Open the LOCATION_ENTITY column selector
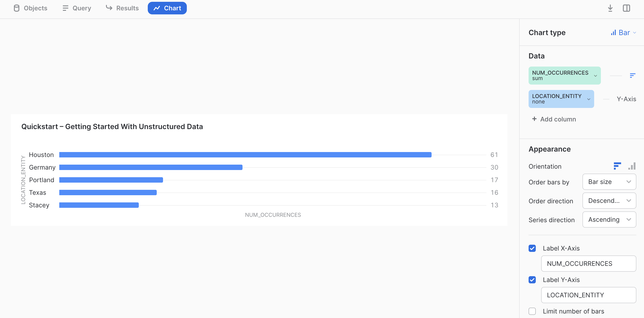Viewport: 644px width, 318px height. coord(561,99)
